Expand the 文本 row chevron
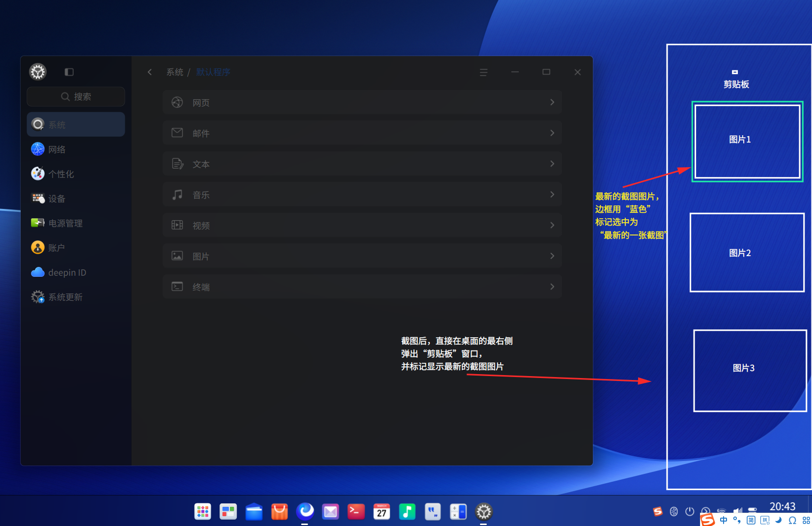 click(x=552, y=164)
